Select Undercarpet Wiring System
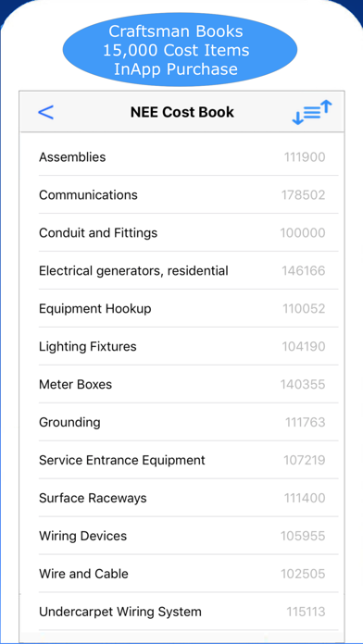363x644 pixels. click(x=181, y=612)
